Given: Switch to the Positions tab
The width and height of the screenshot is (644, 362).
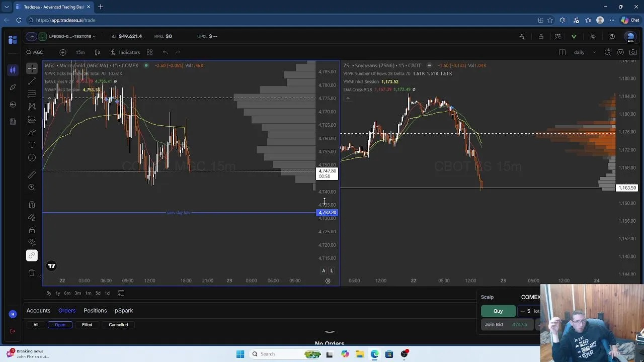Looking at the screenshot, I should [95, 311].
